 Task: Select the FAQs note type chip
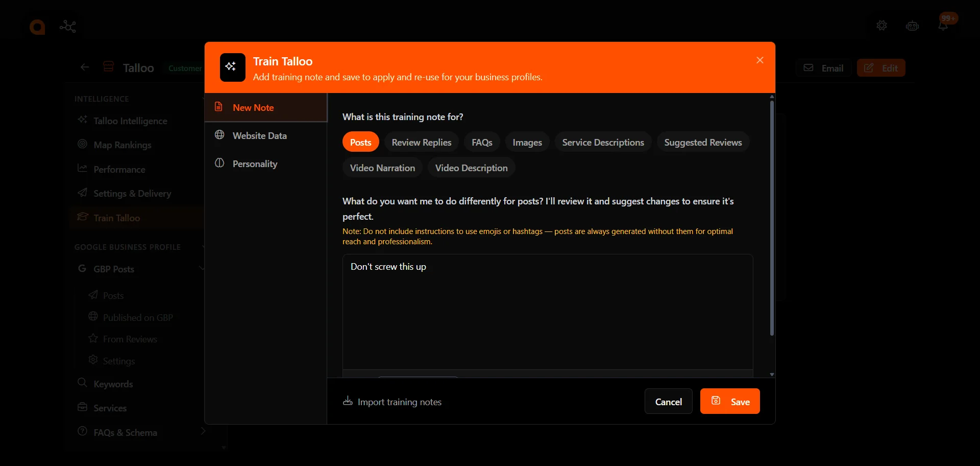click(x=482, y=142)
